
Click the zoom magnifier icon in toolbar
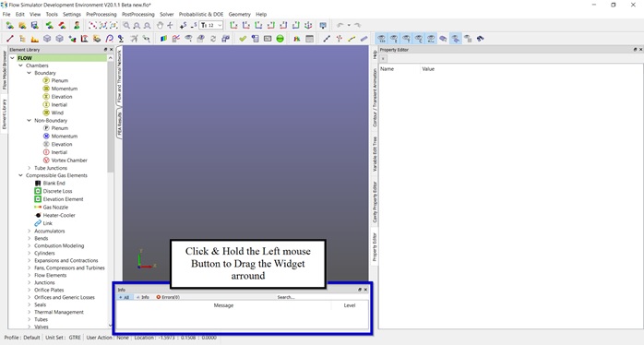pos(126,26)
